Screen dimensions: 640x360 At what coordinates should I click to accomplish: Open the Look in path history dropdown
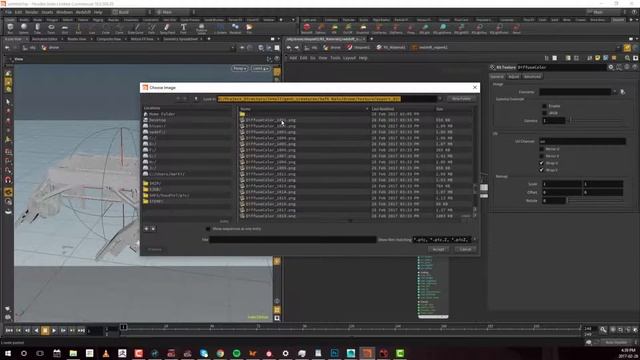click(x=440, y=99)
